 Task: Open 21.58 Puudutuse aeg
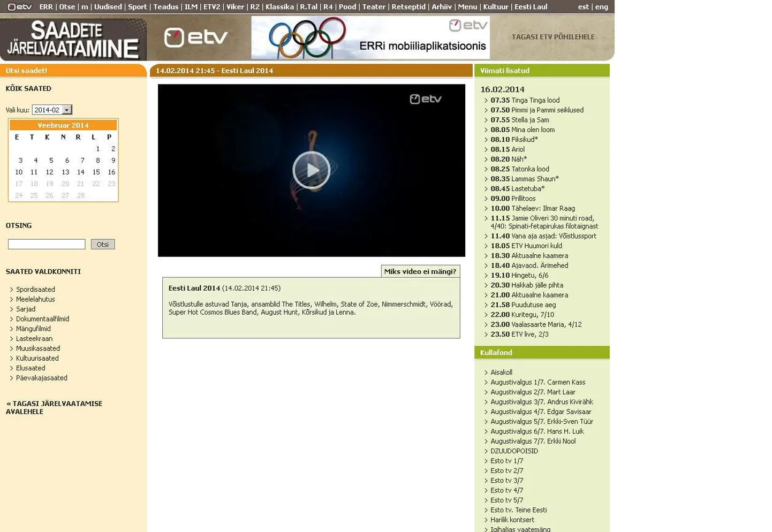point(523,305)
